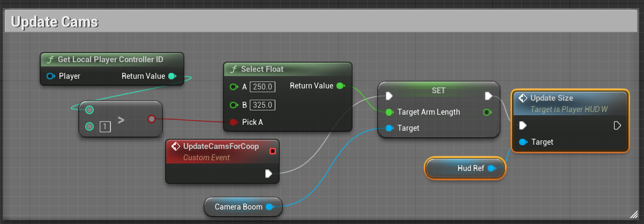
Task: Click the top input pin of the greater-than node
Action: (89, 110)
